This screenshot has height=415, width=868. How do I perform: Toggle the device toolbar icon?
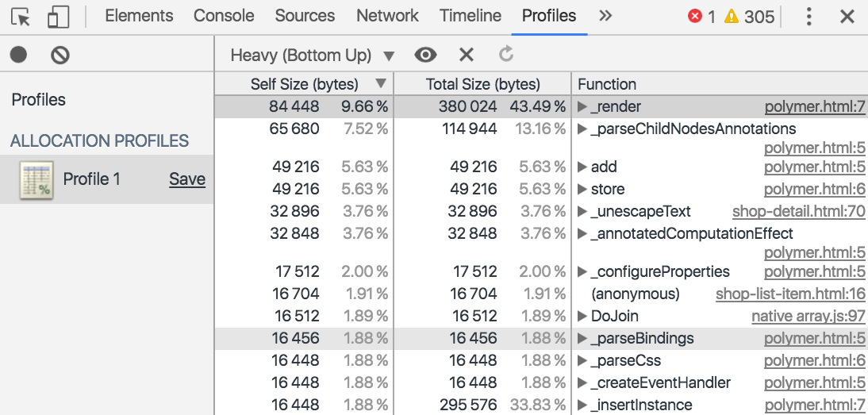click(58, 17)
